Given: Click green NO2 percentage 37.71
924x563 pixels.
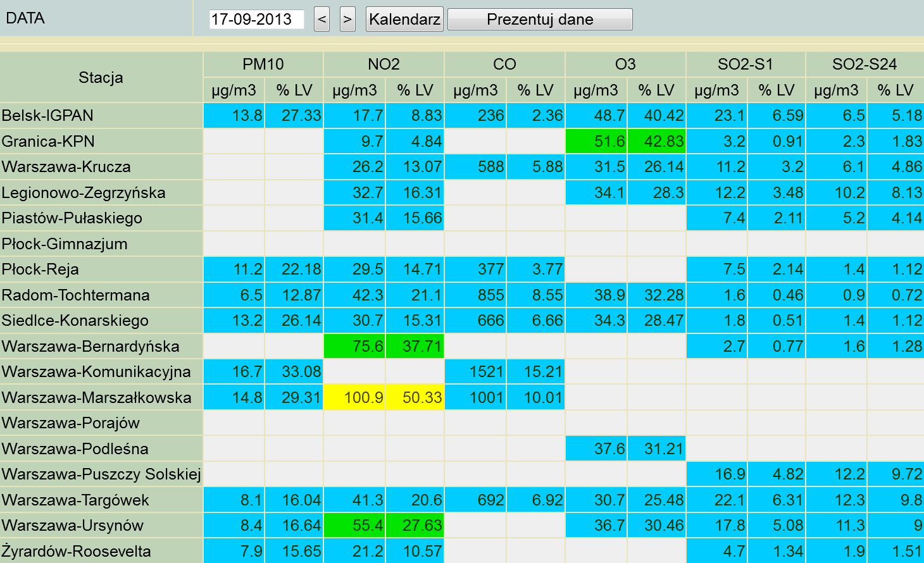Looking at the screenshot, I should point(415,347).
